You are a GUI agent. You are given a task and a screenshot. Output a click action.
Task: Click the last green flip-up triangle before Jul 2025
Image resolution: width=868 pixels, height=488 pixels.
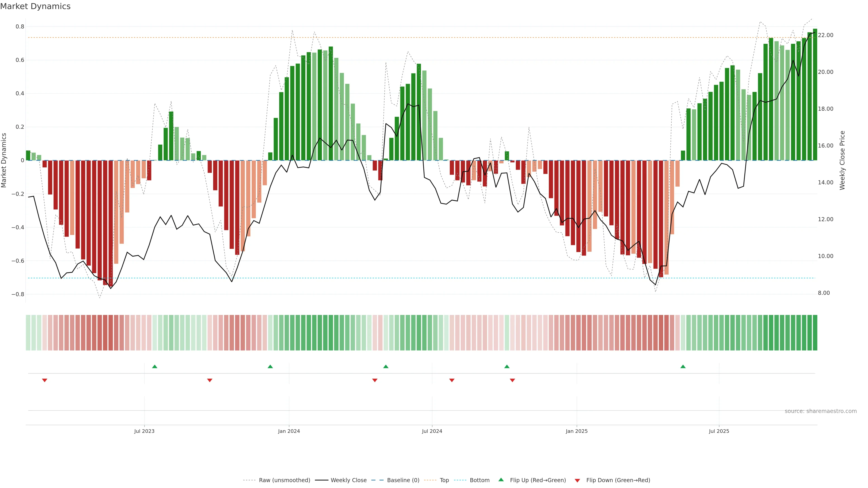click(x=683, y=366)
